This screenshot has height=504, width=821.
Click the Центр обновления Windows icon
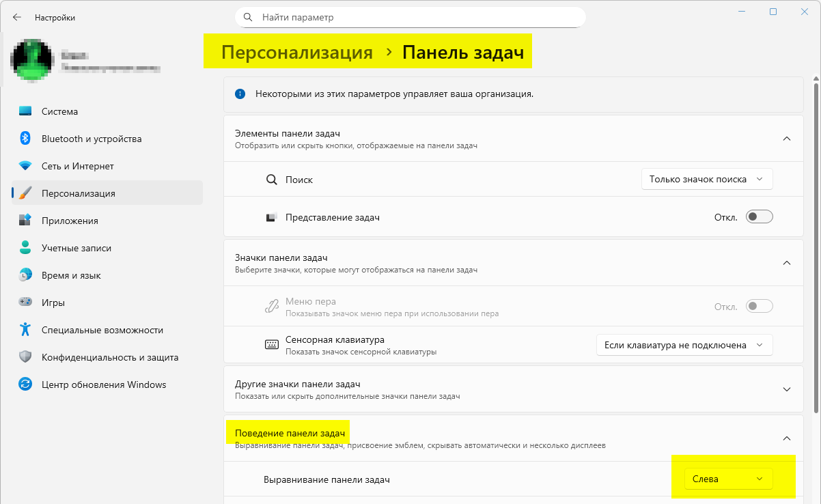[25, 384]
